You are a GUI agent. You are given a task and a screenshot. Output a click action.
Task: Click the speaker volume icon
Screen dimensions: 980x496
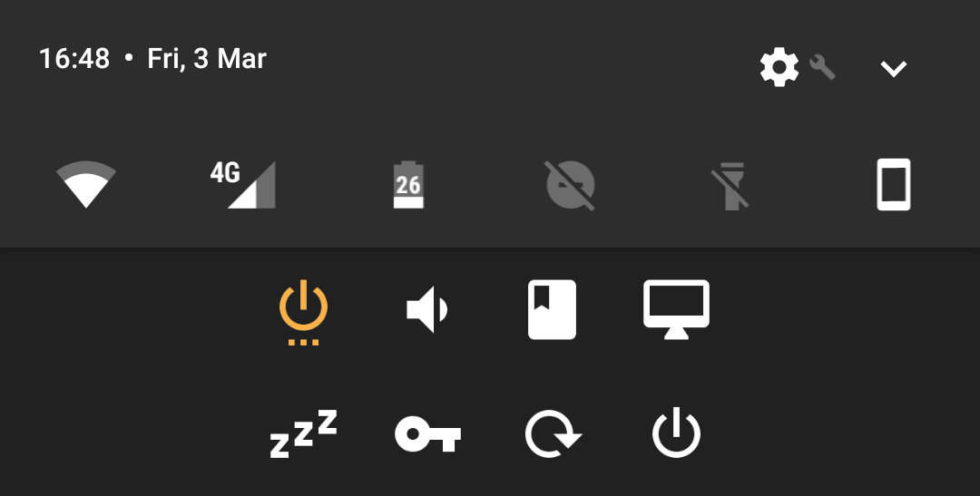(427, 310)
